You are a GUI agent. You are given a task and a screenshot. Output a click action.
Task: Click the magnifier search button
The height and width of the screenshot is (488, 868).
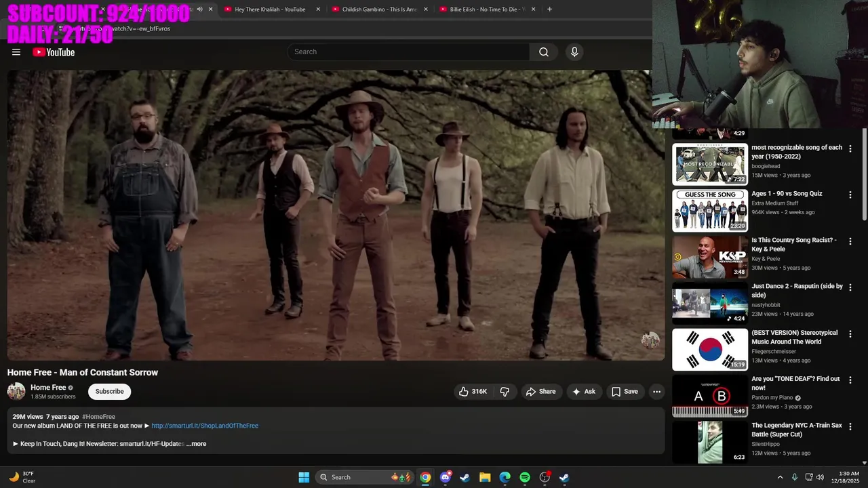click(x=544, y=52)
